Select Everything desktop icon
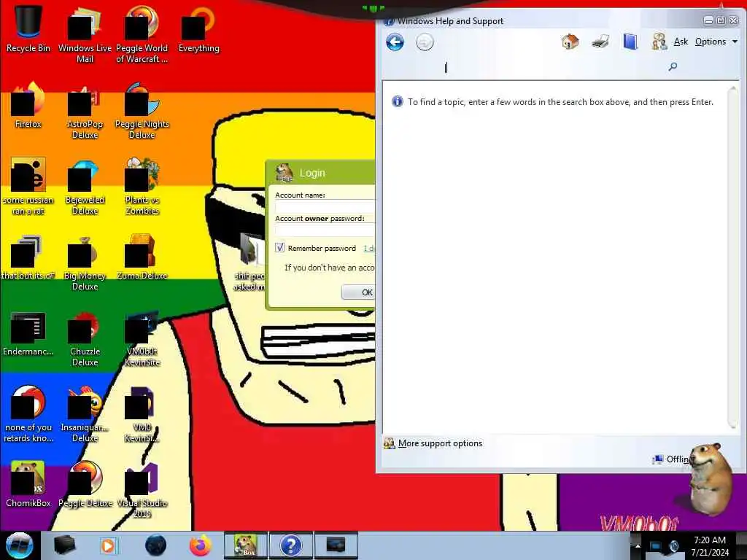The height and width of the screenshot is (560, 747). [198, 28]
